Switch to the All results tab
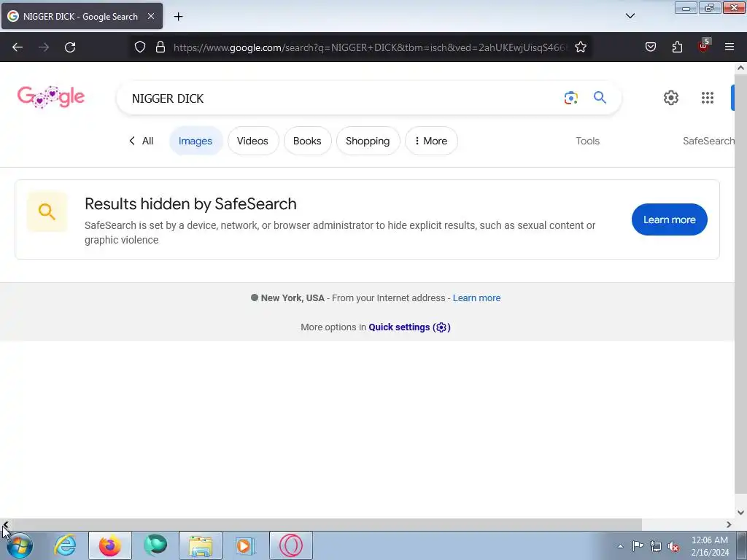The image size is (747, 560). [x=141, y=141]
